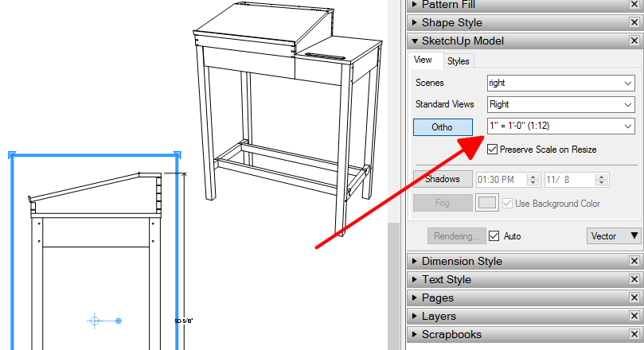Open the scale dropdown showing 1:12
Screen dimensions: 644x350
coord(560,126)
